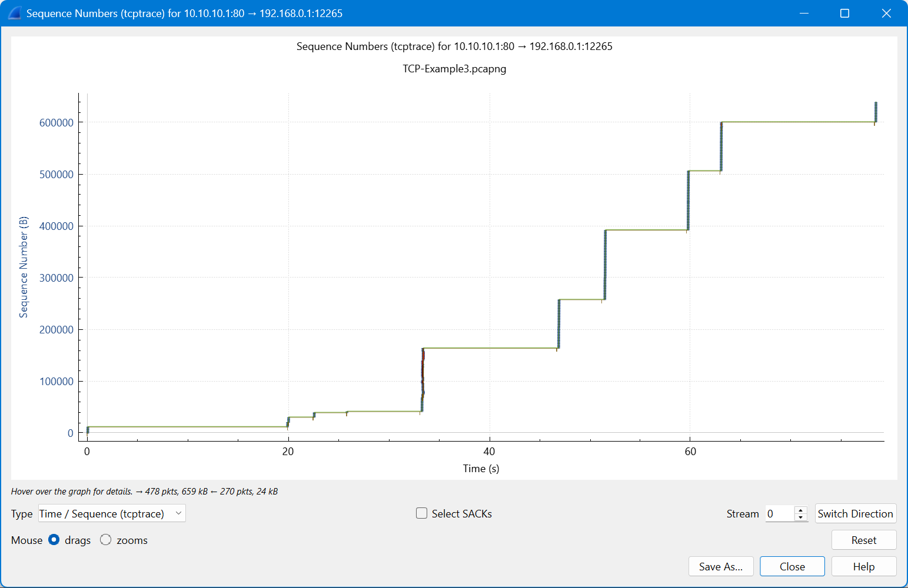Open Help for the graph dialog
Viewport: 908px width, 588px height.
[x=863, y=566]
